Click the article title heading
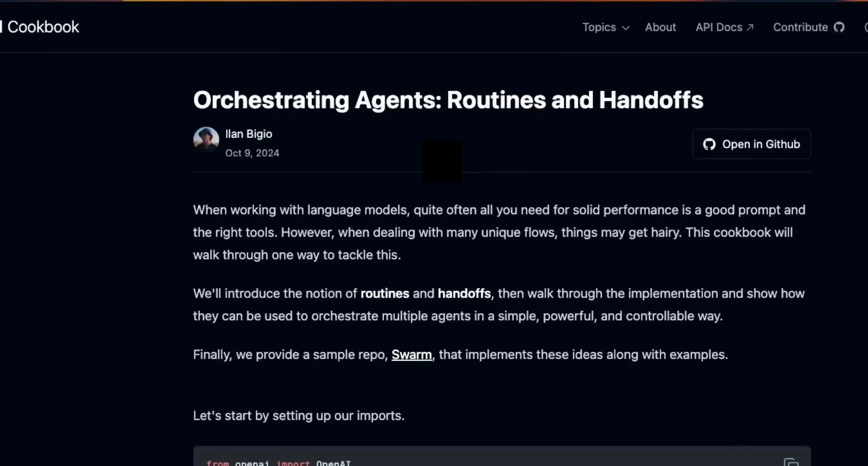 [447, 100]
